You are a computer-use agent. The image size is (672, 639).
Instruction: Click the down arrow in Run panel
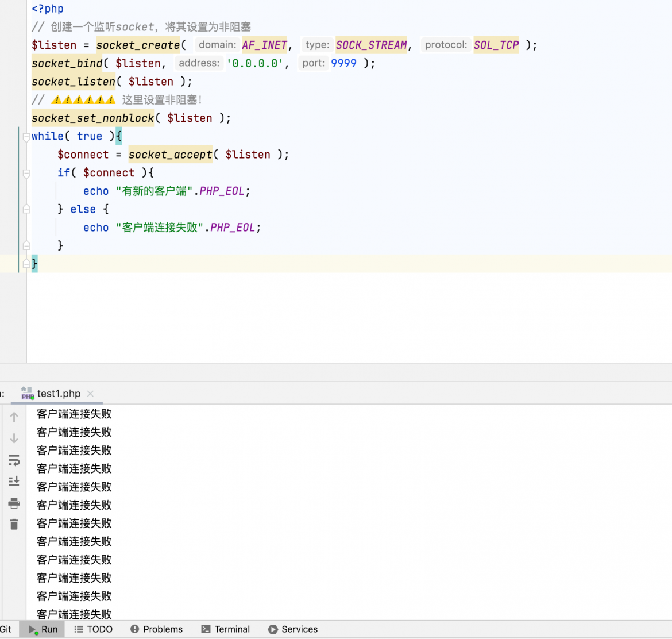point(14,438)
